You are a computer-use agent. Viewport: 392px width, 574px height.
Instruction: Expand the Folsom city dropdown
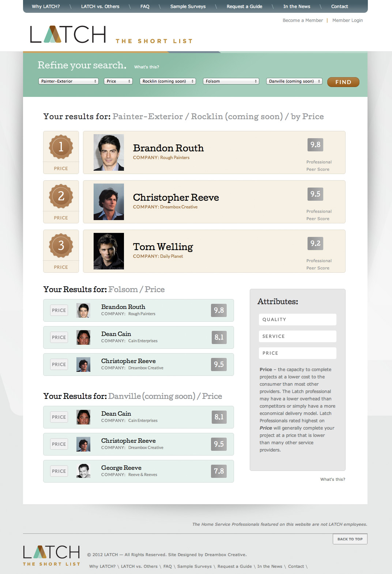click(231, 81)
